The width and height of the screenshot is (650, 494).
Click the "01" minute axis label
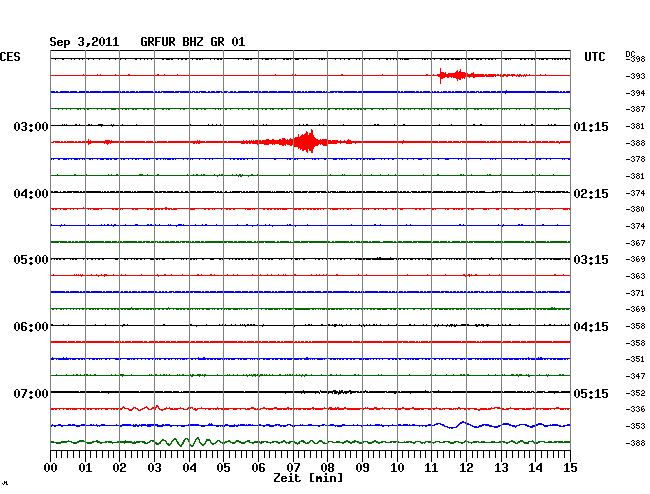(x=85, y=467)
